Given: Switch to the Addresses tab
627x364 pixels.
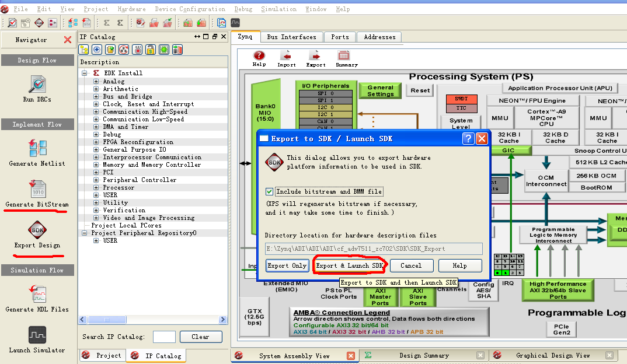Looking at the screenshot, I should tap(379, 37).
